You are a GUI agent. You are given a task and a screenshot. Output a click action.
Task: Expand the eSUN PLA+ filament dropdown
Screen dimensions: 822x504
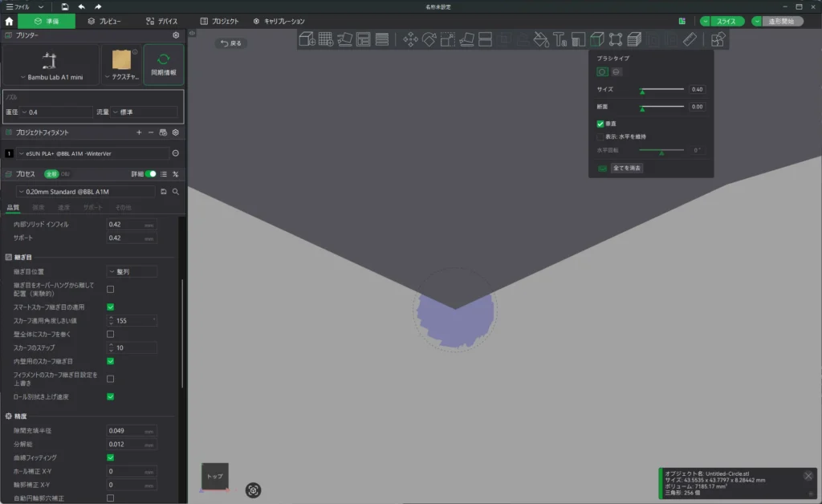coord(92,153)
